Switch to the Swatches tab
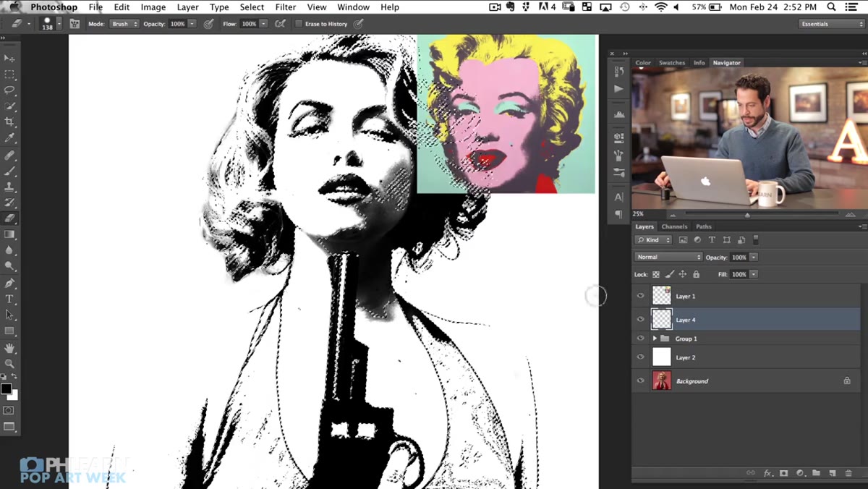Screen dimensions: 868x489 point(672,63)
